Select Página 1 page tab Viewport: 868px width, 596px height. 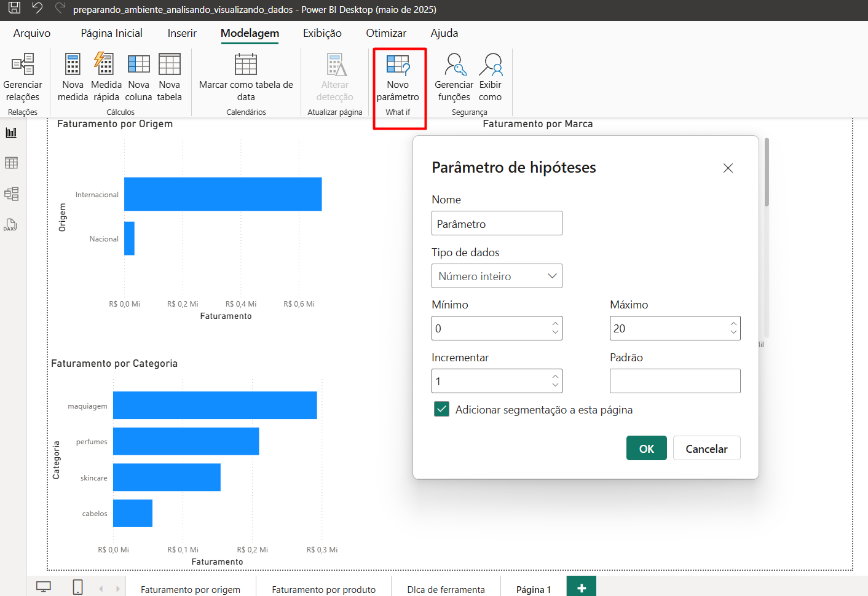(533, 589)
